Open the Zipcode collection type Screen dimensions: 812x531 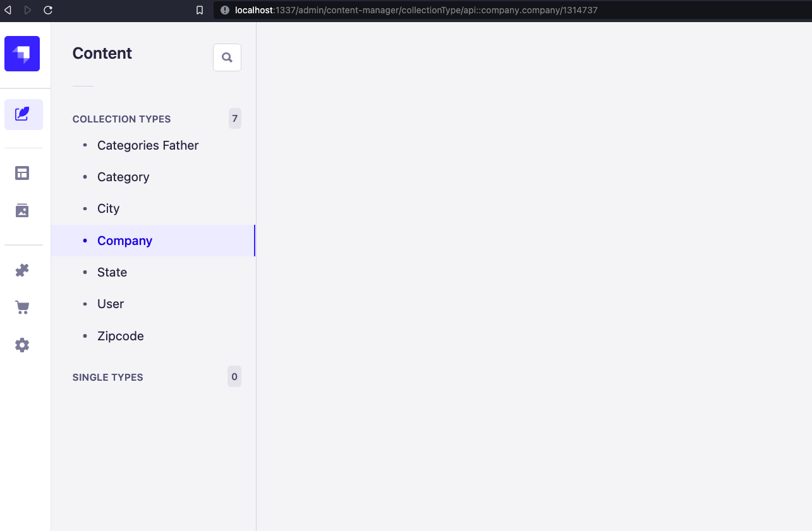point(153,336)
